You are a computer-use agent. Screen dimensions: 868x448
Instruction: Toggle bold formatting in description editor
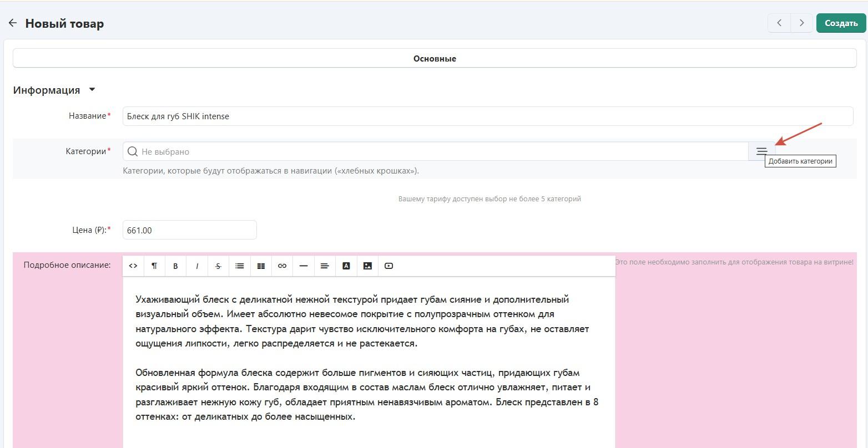(x=175, y=266)
